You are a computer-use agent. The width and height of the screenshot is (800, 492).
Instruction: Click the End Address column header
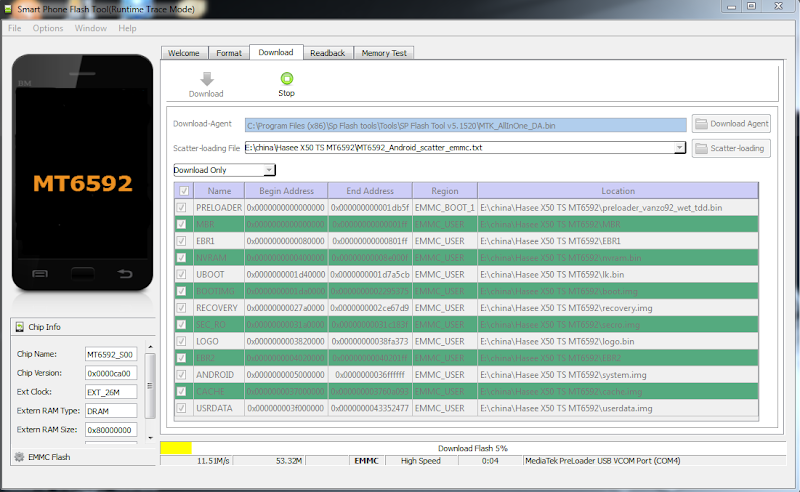(370, 191)
